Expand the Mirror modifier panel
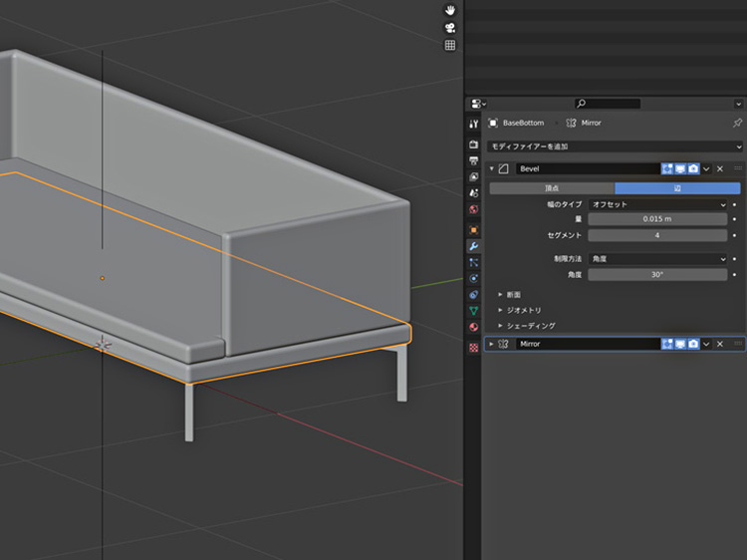The image size is (747, 560). [491, 344]
